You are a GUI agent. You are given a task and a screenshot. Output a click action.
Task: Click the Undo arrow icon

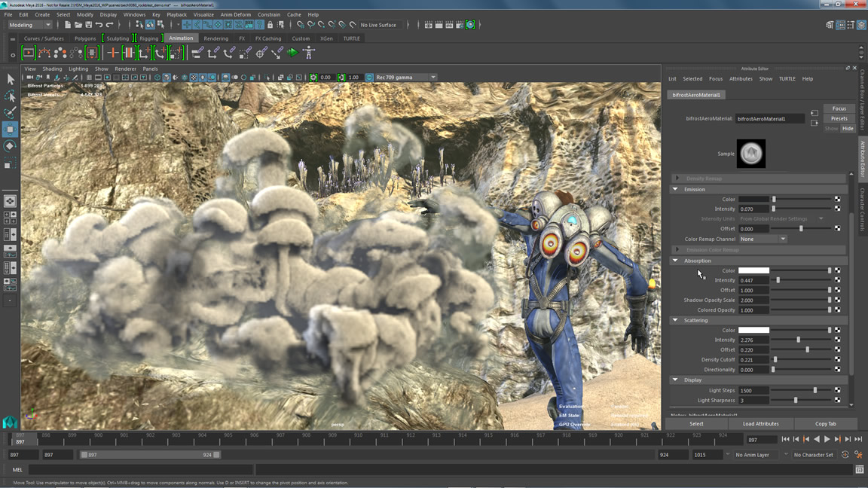pyautogui.click(x=99, y=25)
